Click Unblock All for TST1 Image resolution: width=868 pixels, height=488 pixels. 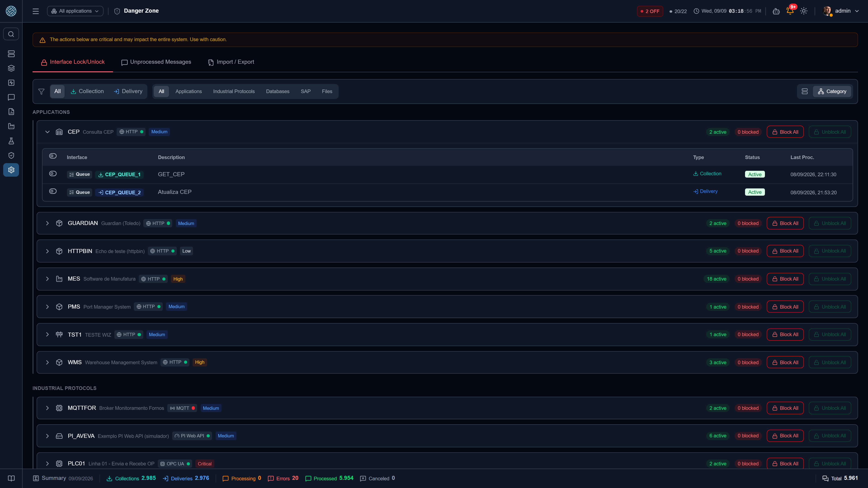(830, 334)
